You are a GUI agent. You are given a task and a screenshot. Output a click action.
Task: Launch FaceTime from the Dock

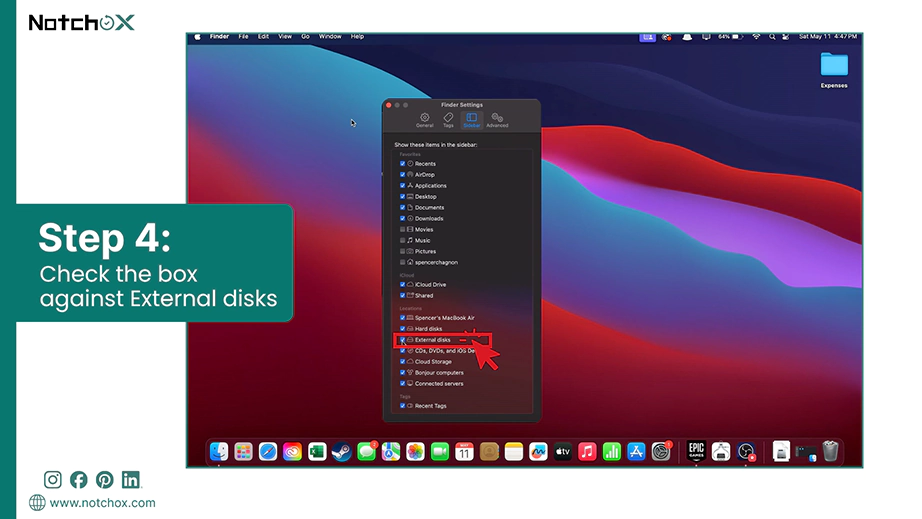point(440,451)
